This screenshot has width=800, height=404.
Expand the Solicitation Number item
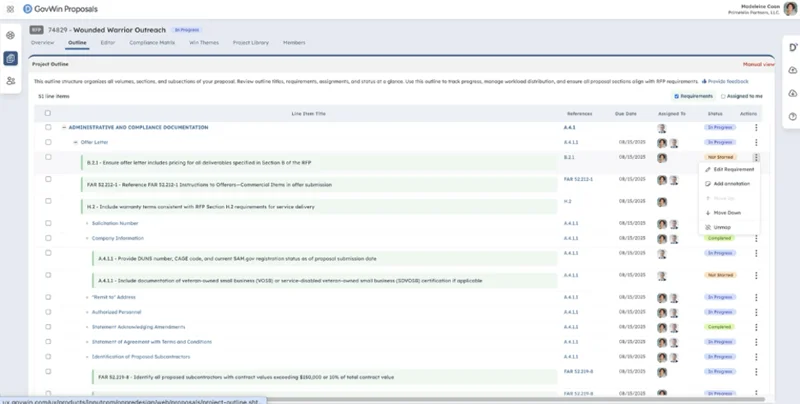87,223
